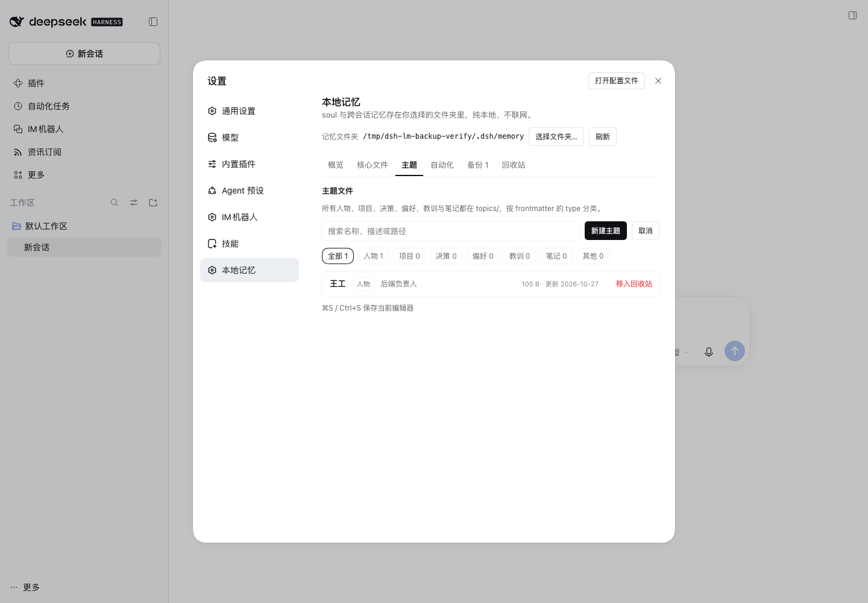Select 新会话 under default workspace

[84, 247]
